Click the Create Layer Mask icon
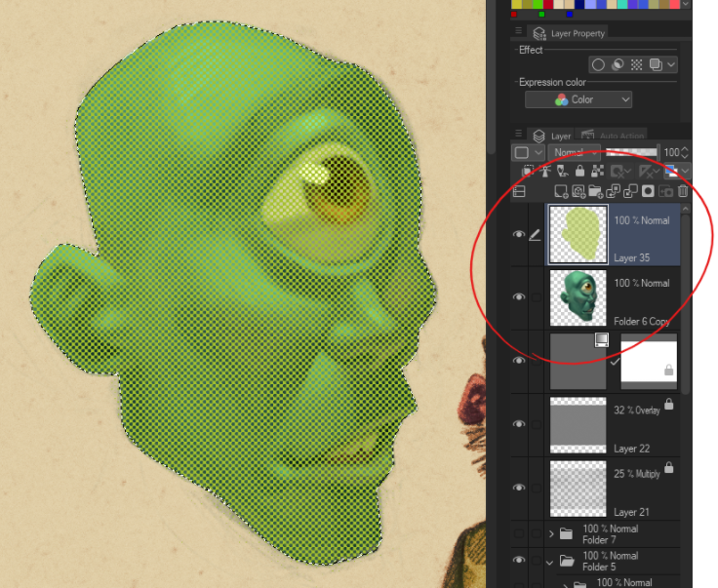Image resolution: width=718 pixels, height=588 pixels. tap(648, 191)
